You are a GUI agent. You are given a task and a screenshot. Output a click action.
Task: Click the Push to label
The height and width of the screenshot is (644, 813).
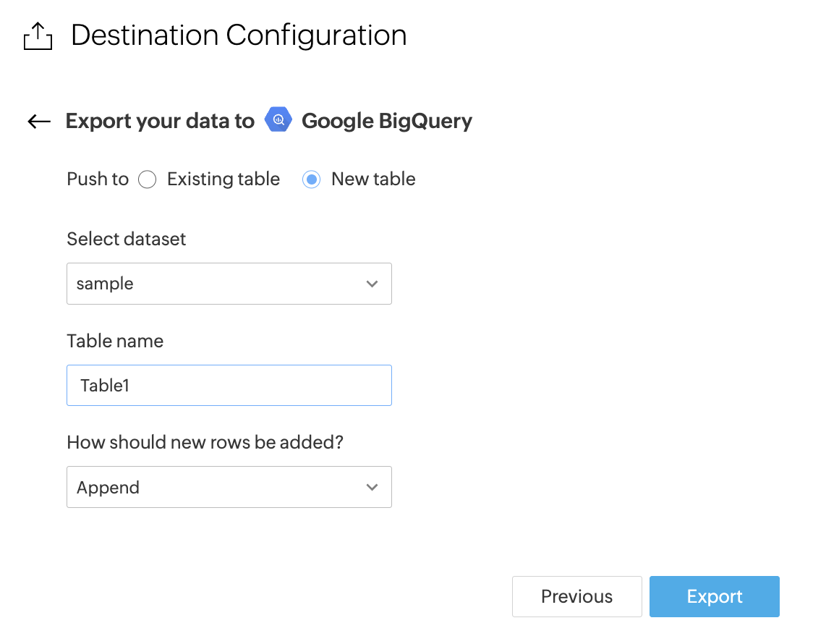98,179
